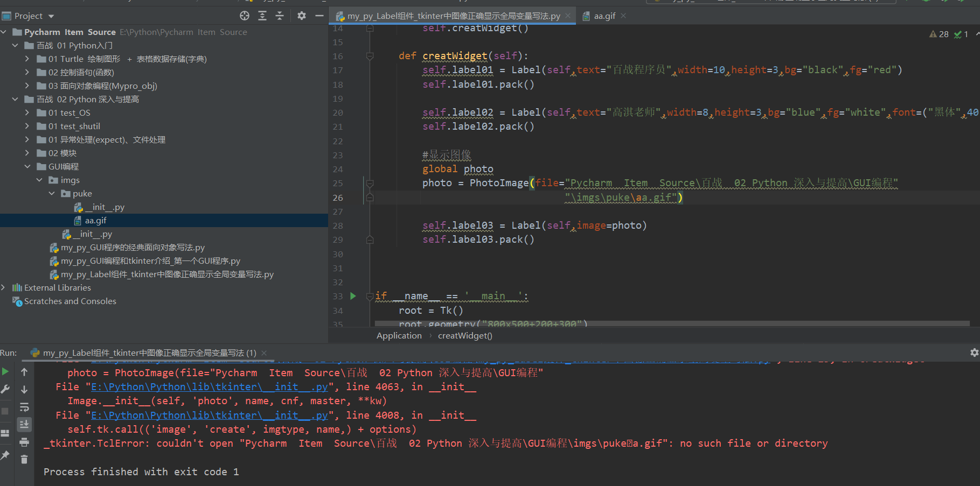Screen dimensions: 980x486
Task: Click the 28 warnings indicator
Action: (x=939, y=34)
